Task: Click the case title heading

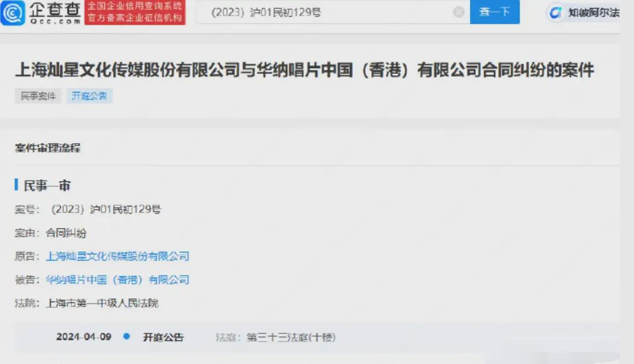Action: [304, 70]
